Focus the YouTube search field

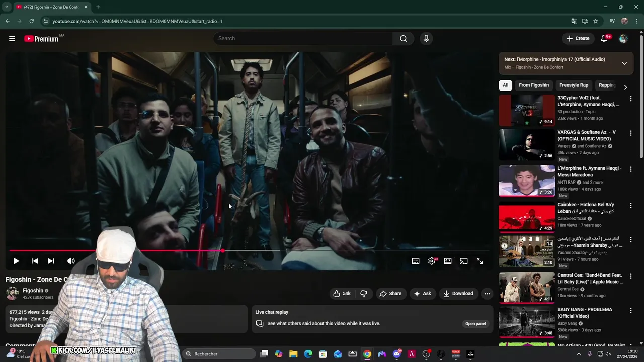(x=303, y=39)
